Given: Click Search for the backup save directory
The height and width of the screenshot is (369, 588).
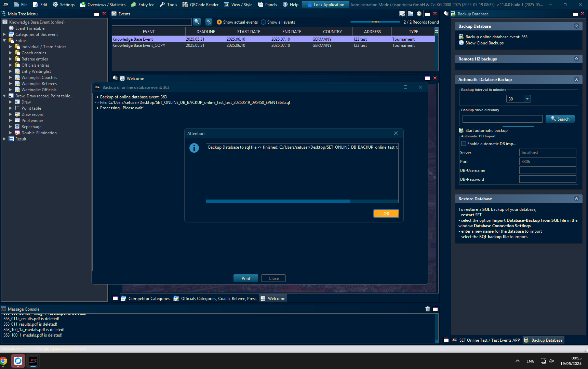Looking at the screenshot, I should (x=560, y=119).
